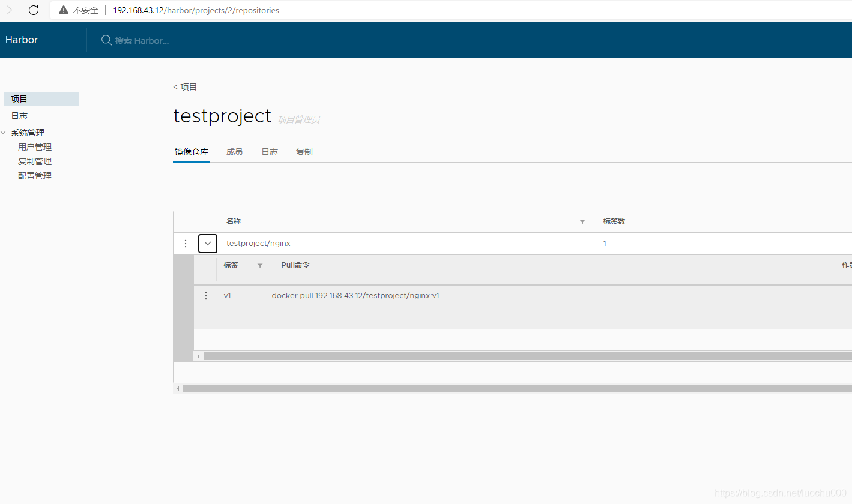Click the filter icon in 标签 column header
Image resolution: width=852 pixels, height=504 pixels.
tap(260, 265)
